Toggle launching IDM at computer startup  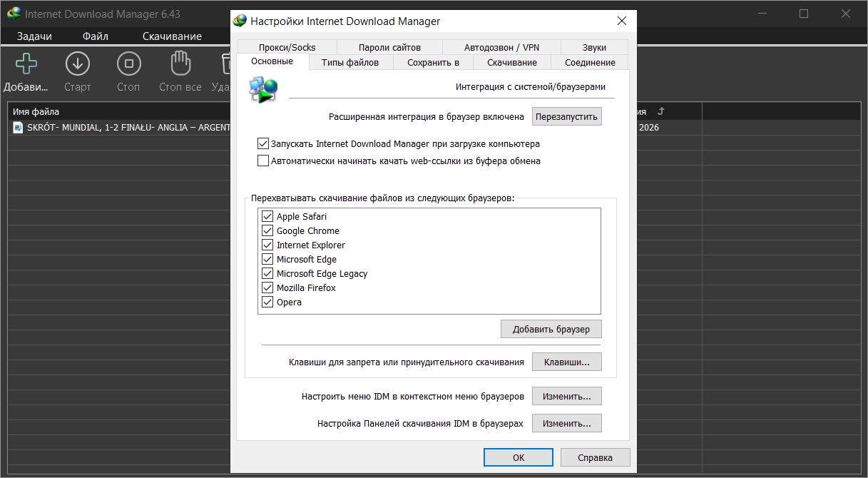click(x=262, y=143)
